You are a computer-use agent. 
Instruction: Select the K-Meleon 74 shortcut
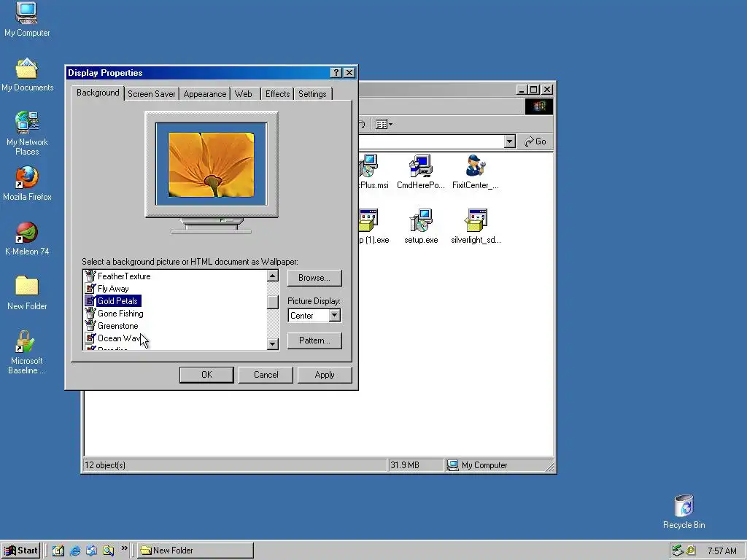point(27,238)
